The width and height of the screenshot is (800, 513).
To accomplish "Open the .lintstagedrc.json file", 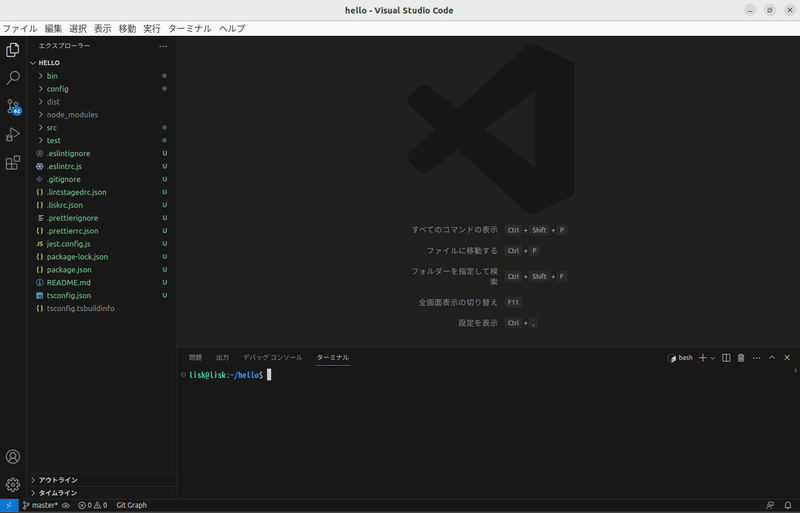I will 102,192.
